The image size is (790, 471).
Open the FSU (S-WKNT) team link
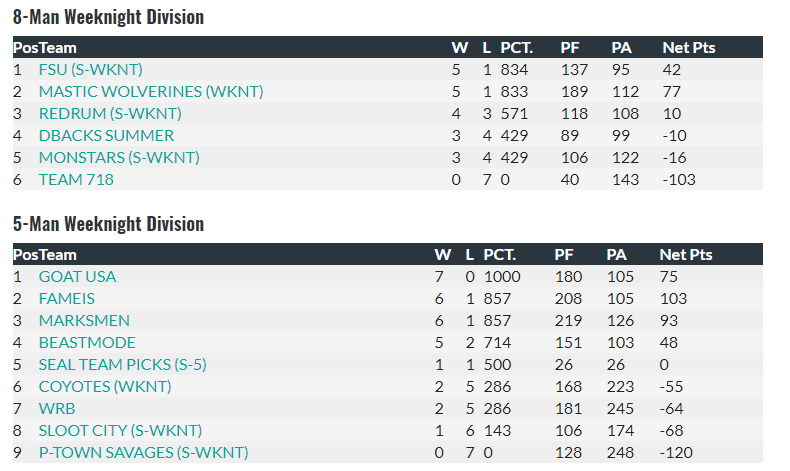pos(90,70)
